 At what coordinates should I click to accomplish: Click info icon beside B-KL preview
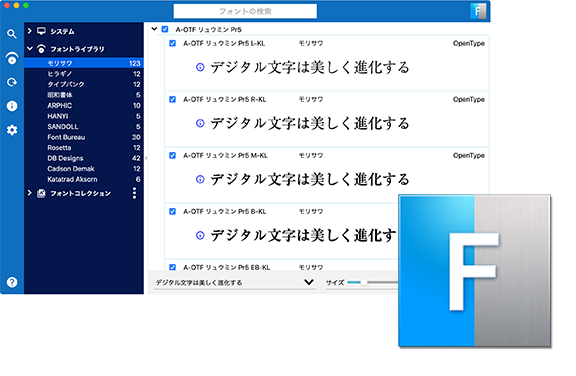200,235
